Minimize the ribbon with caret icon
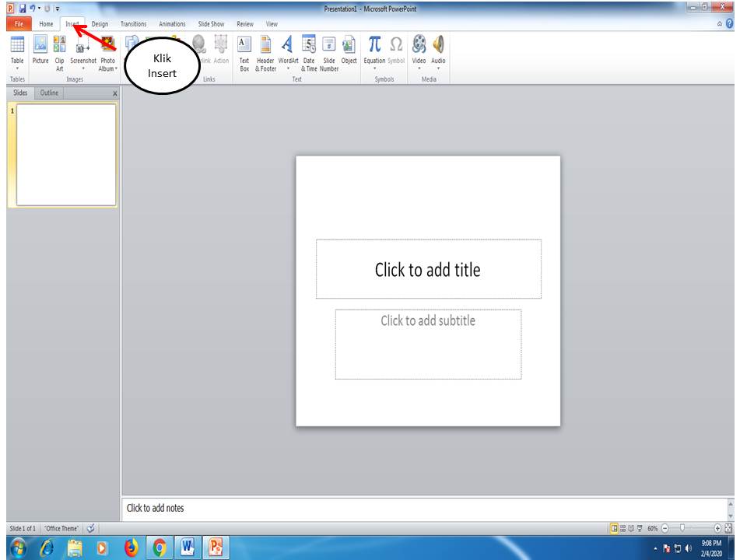 [719, 24]
